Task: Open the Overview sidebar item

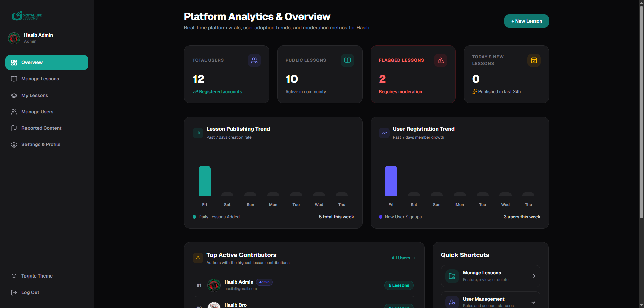Action: pyautogui.click(x=47, y=62)
